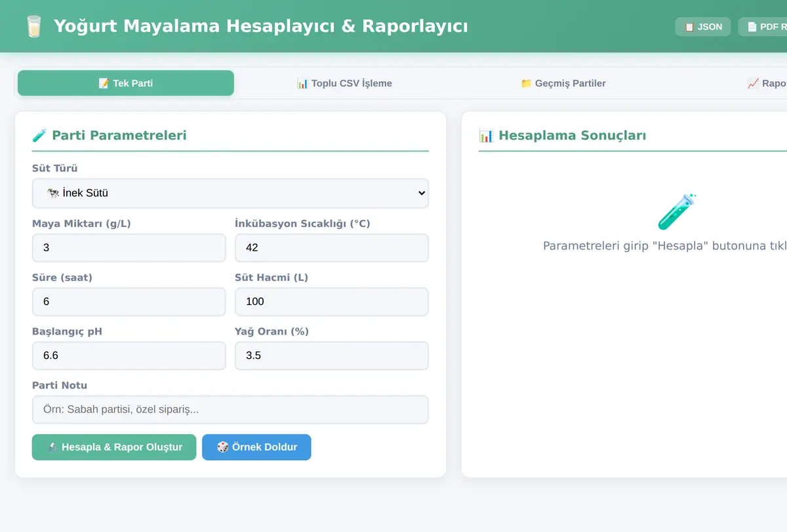Open the Süt Türü dropdown
The image size is (787, 532).
pos(230,194)
